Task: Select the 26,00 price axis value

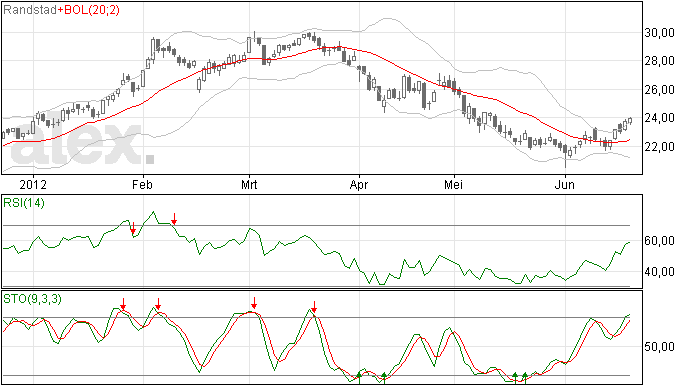Action: point(659,90)
